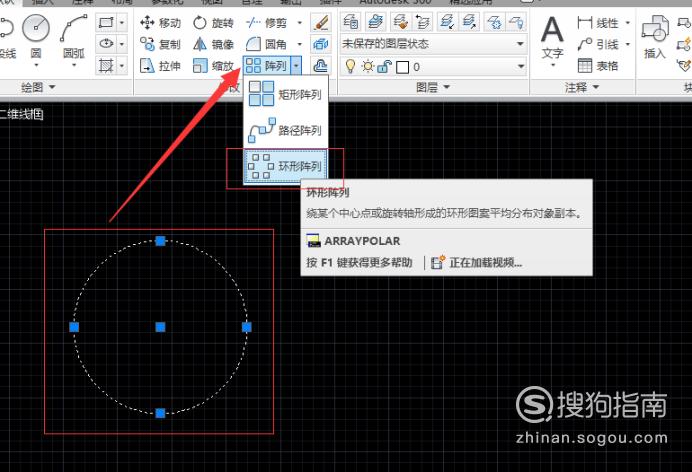Toggle layer 0 on/off light bulb

pos(350,67)
